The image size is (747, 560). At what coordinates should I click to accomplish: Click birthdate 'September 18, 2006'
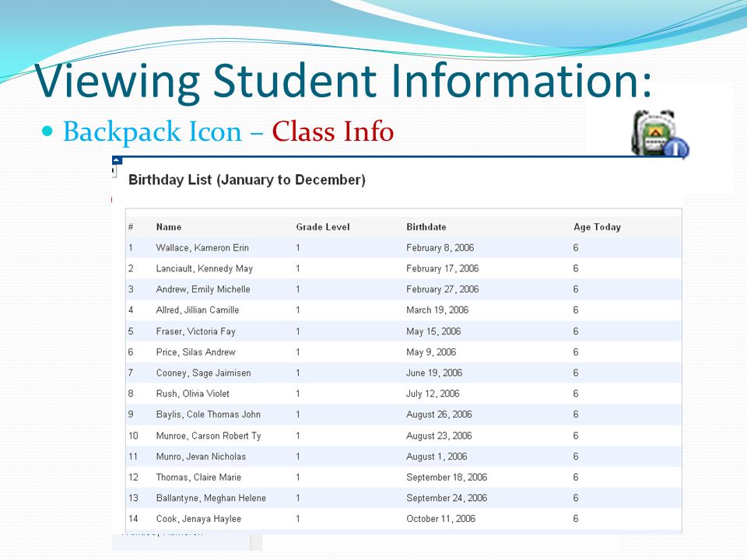click(x=447, y=477)
